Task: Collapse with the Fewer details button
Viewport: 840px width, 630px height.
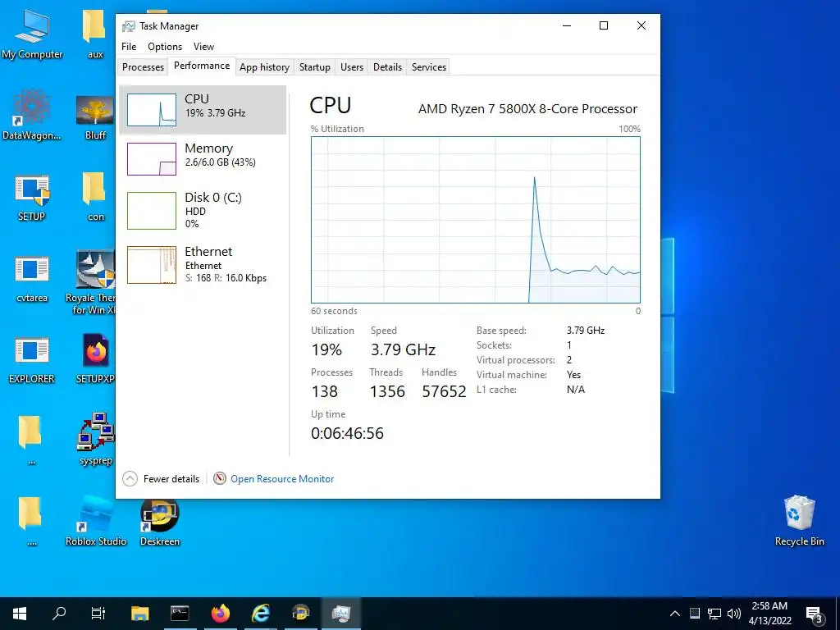Action: pyautogui.click(x=162, y=479)
